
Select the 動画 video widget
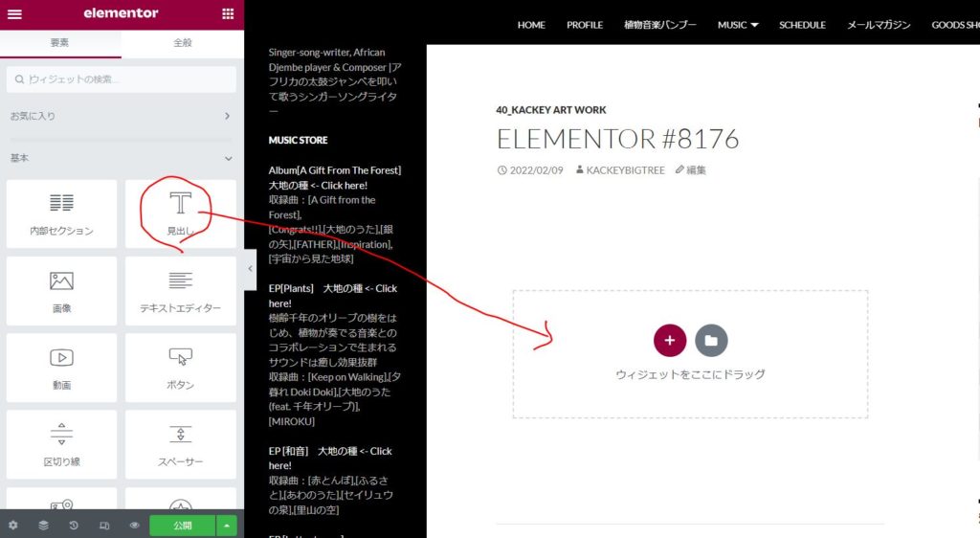[x=62, y=368]
